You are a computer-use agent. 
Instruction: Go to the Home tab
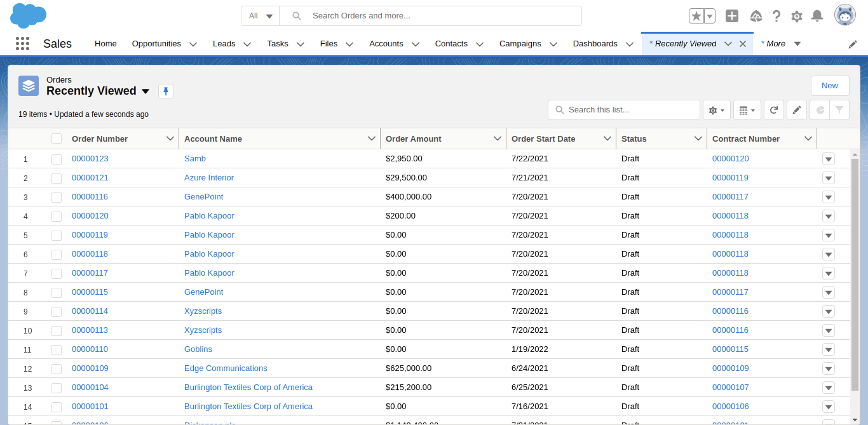tap(105, 44)
